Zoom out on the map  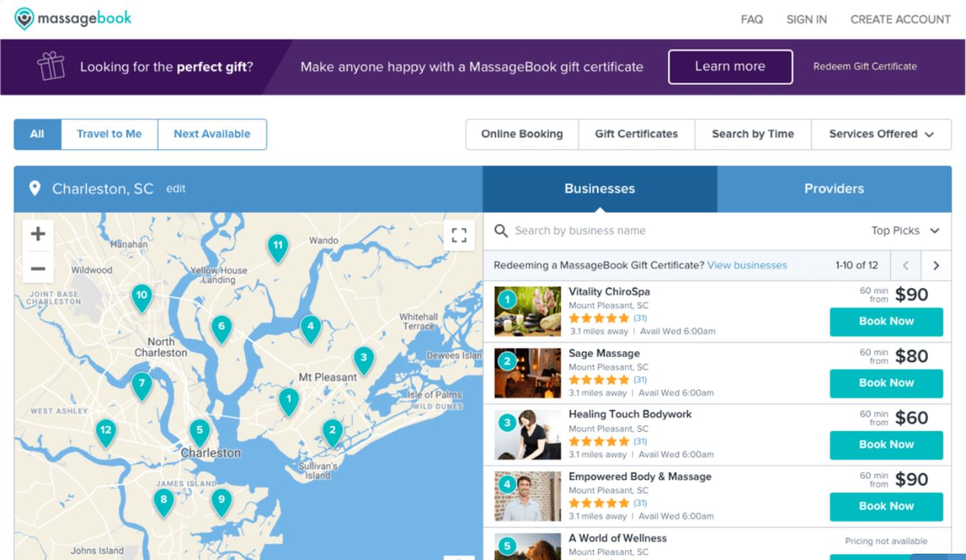38,269
